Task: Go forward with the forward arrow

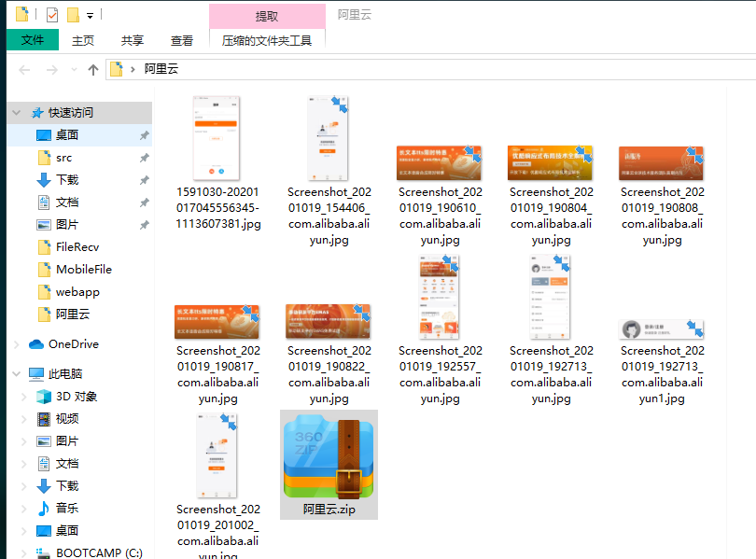Action: 51,70
